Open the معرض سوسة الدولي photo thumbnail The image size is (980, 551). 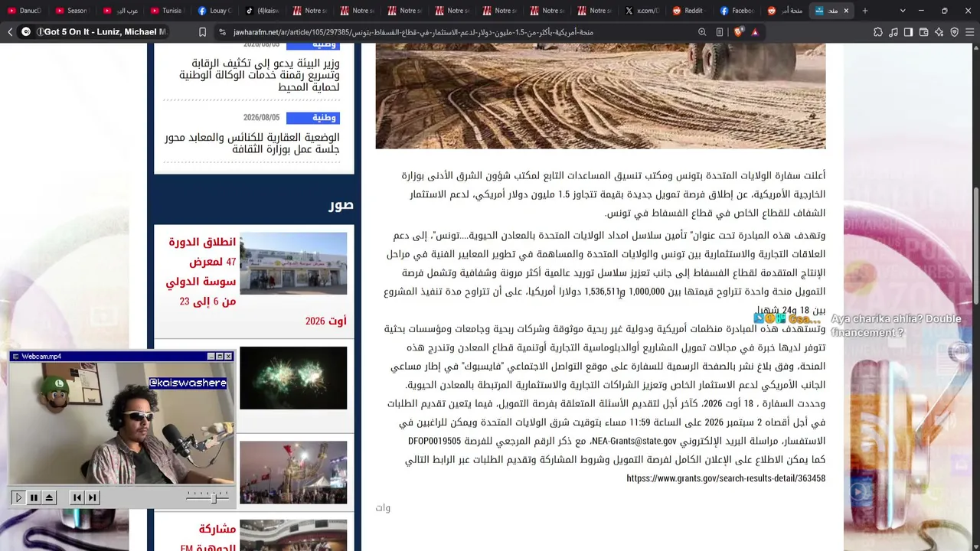293,264
